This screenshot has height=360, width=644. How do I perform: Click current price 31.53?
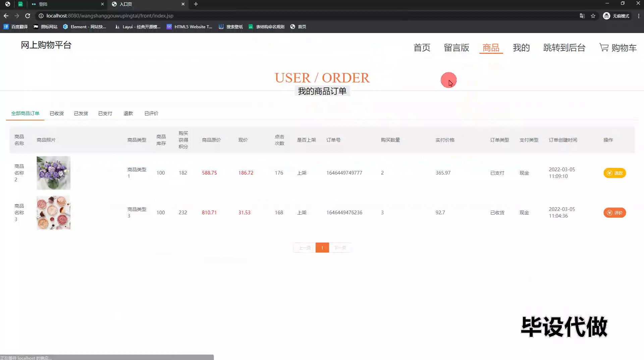coord(245,213)
